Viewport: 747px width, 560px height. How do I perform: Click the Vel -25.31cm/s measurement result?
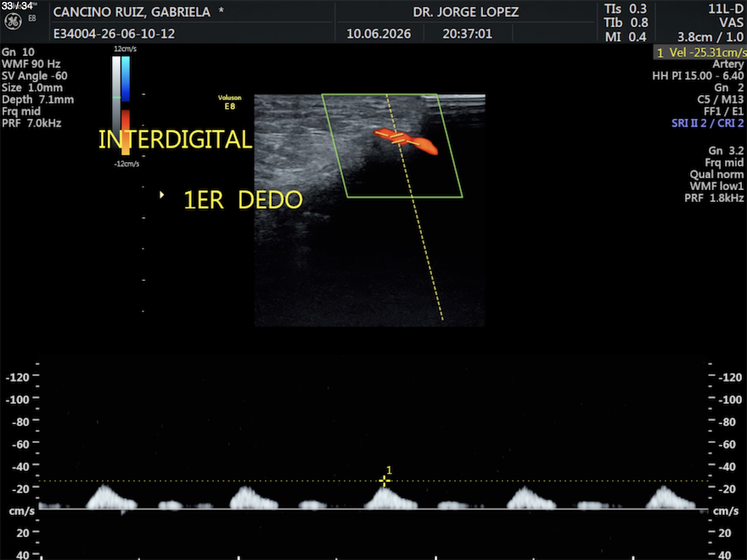[x=700, y=53]
